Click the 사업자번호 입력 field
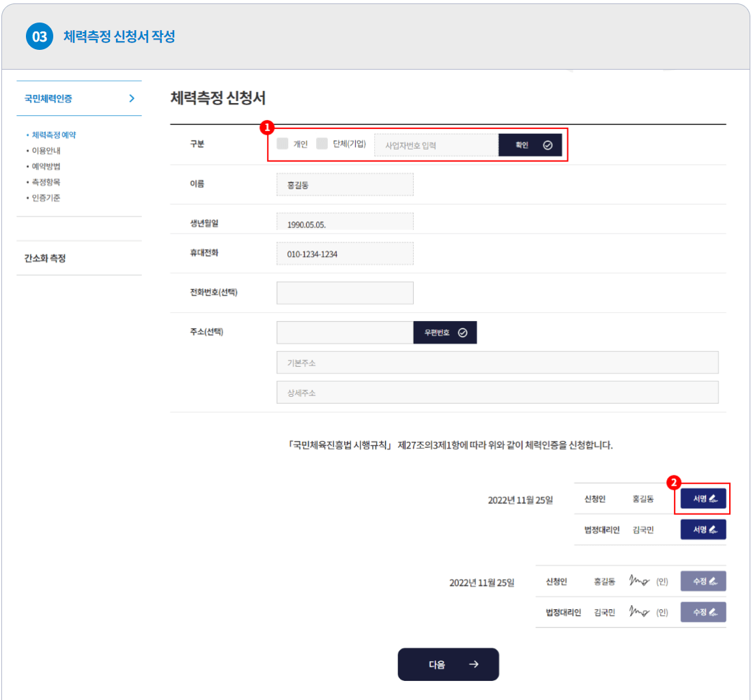The image size is (751, 700). [x=436, y=145]
